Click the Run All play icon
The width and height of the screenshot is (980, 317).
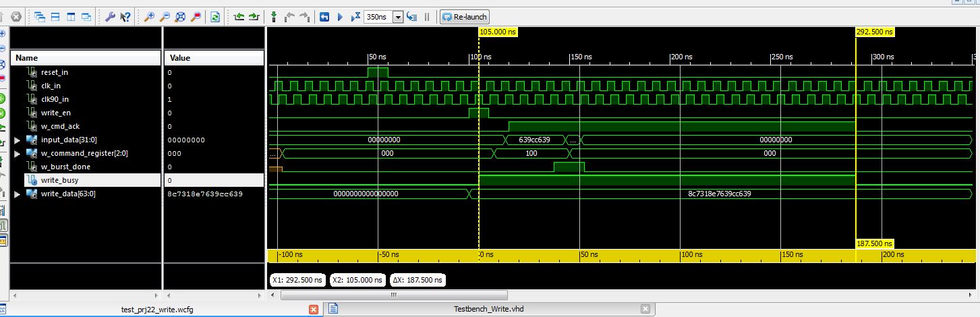[x=340, y=16]
